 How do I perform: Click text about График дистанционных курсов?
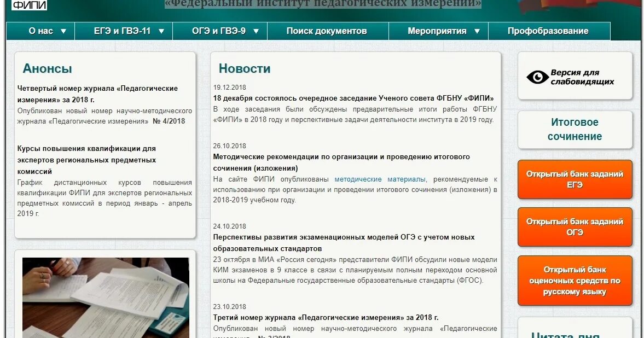click(x=105, y=198)
